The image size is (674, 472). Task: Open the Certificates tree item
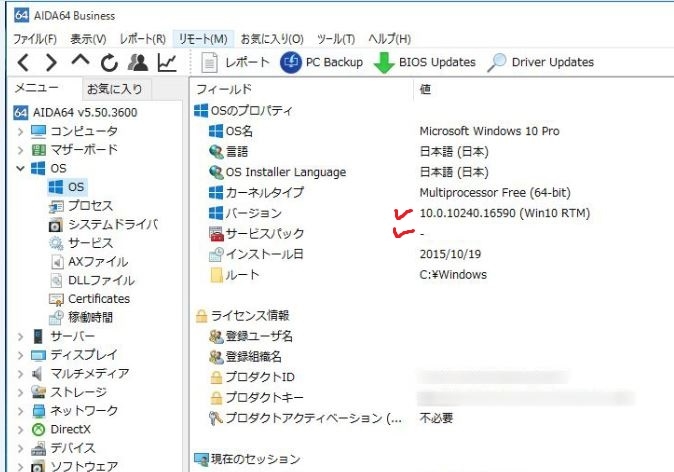tap(89, 299)
